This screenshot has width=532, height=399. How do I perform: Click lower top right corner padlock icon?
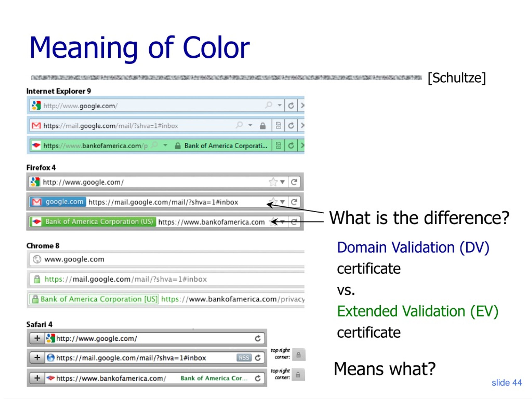(x=298, y=374)
